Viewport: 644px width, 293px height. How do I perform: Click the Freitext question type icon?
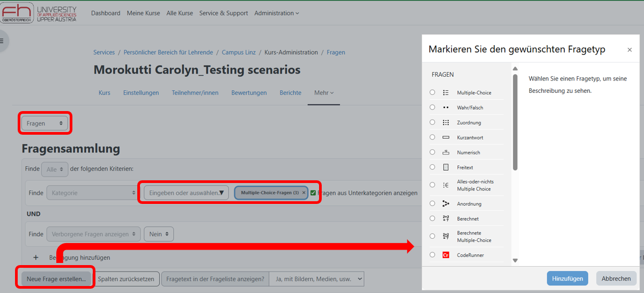446,167
